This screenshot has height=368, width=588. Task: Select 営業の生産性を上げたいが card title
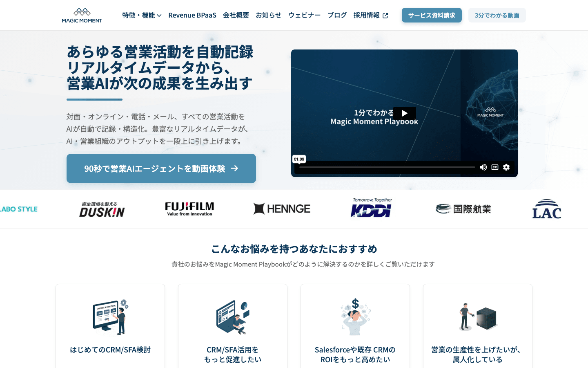point(478,355)
